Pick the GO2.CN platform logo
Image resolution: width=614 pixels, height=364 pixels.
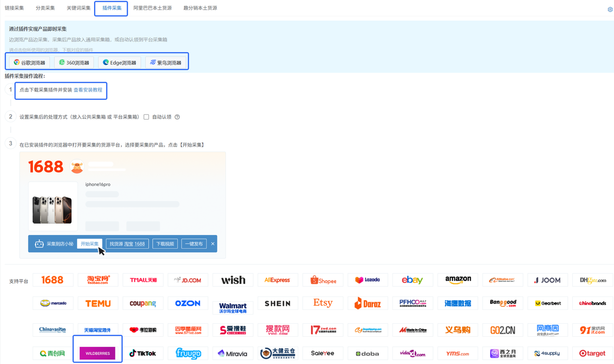pos(503,330)
